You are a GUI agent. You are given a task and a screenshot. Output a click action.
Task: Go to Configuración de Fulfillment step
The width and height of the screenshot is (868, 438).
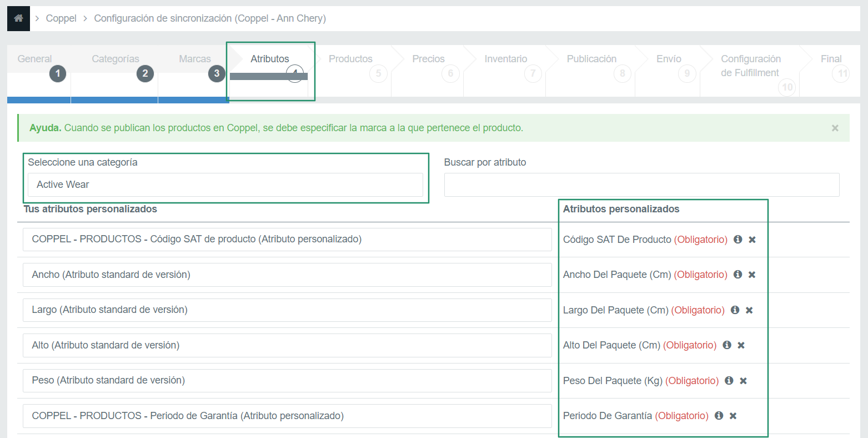coord(750,71)
